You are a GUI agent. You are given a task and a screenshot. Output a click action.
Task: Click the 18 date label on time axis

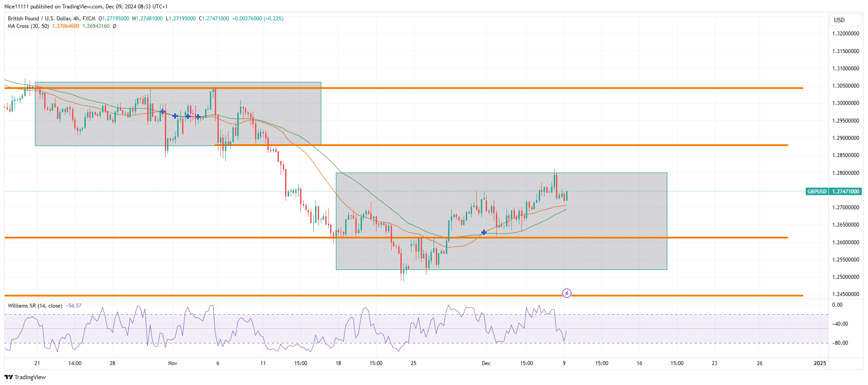[338, 363]
